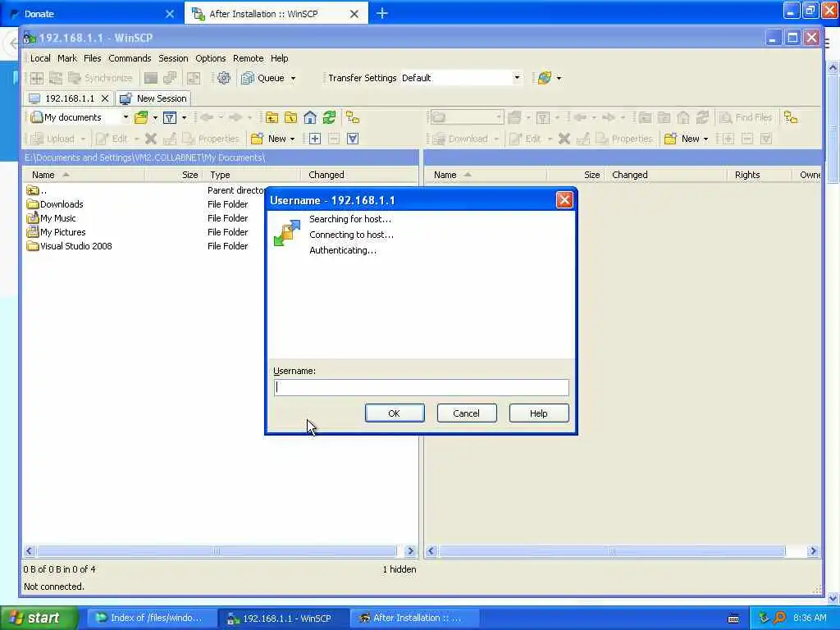Click the Windows start button
Screen dimensions: 840x630
[39, 618]
